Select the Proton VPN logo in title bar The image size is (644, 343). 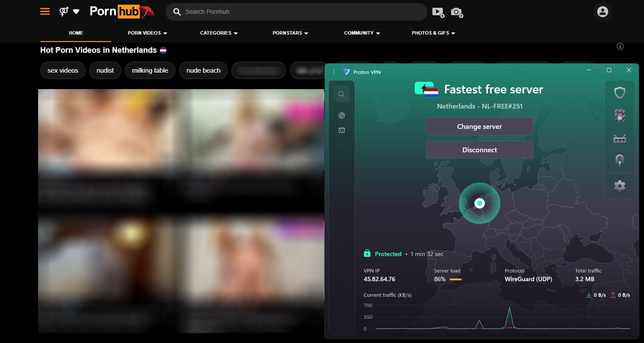[x=346, y=72]
